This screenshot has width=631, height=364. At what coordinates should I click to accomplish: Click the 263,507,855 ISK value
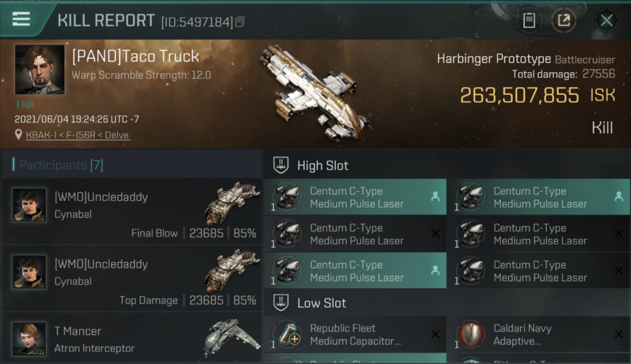tap(519, 96)
